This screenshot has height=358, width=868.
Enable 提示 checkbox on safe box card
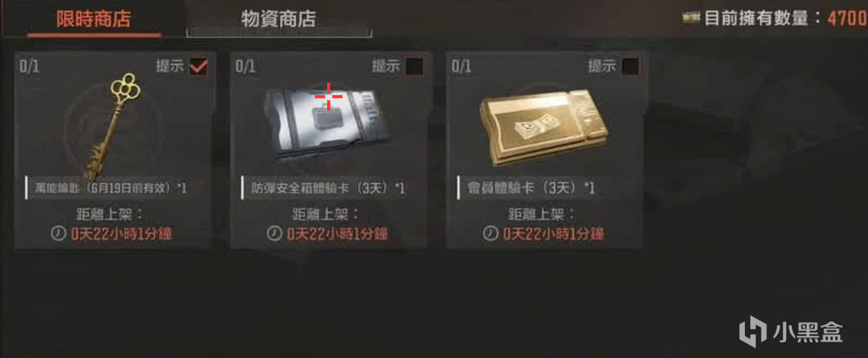tap(415, 67)
